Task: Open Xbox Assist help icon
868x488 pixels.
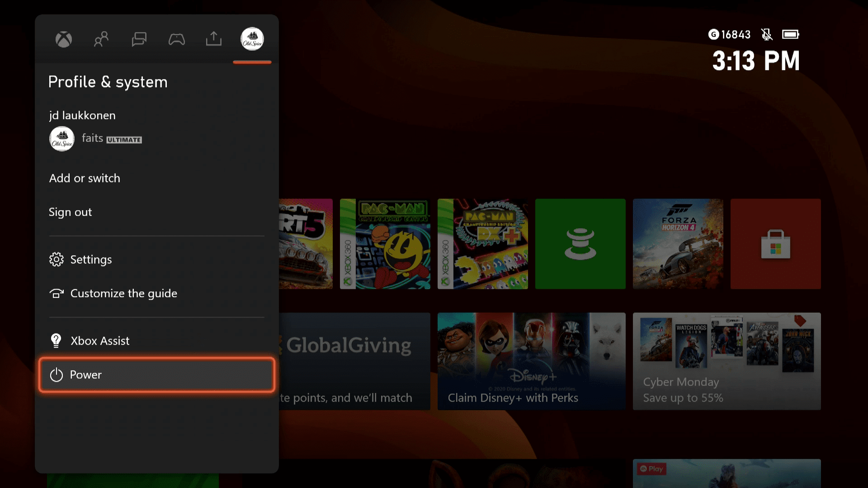Action: click(x=56, y=340)
